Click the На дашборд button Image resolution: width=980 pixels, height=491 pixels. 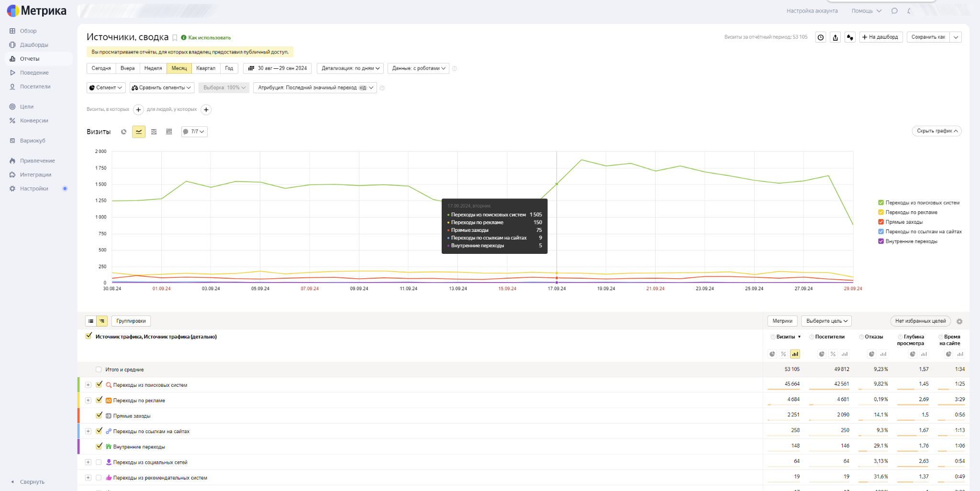pos(880,37)
